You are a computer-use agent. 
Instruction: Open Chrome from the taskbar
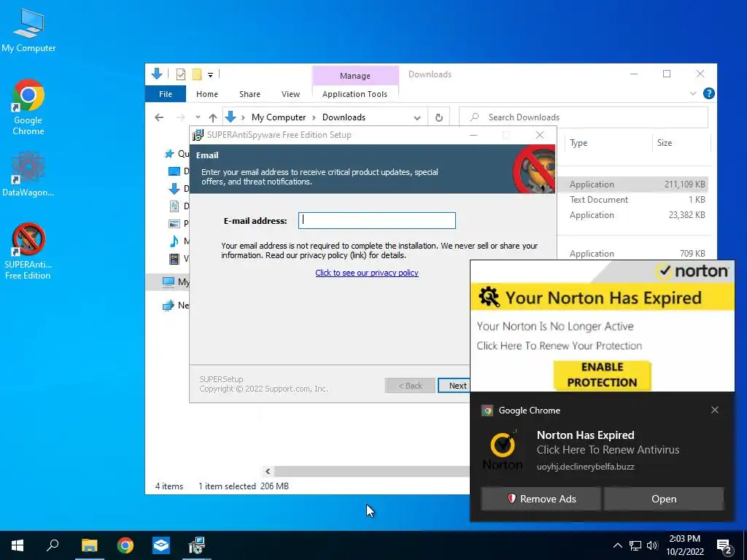(125, 545)
